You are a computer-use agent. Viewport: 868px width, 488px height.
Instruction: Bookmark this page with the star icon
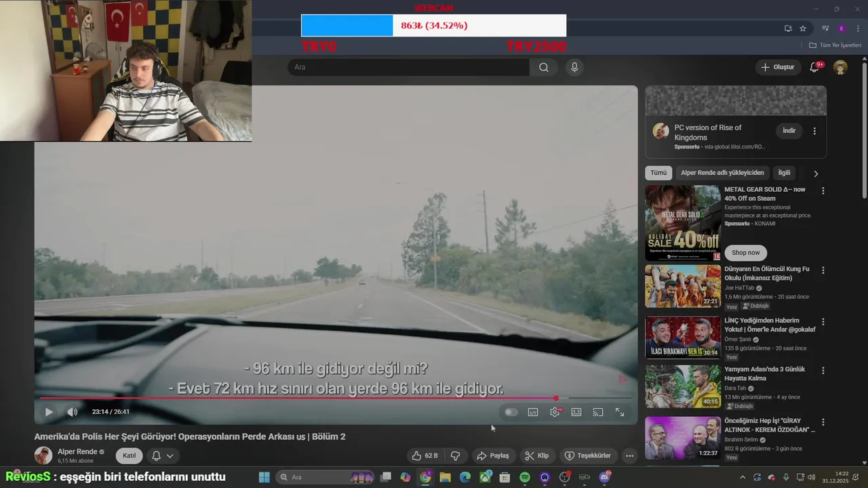click(803, 28)
